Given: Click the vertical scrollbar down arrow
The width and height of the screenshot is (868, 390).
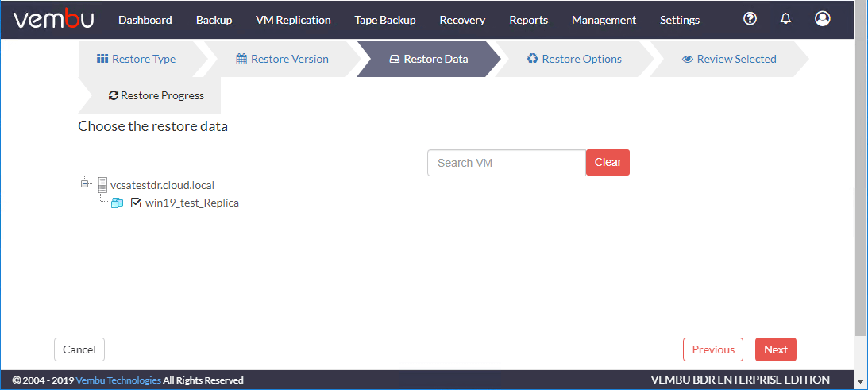Looking at the screenshot, I should pos(861,381).
